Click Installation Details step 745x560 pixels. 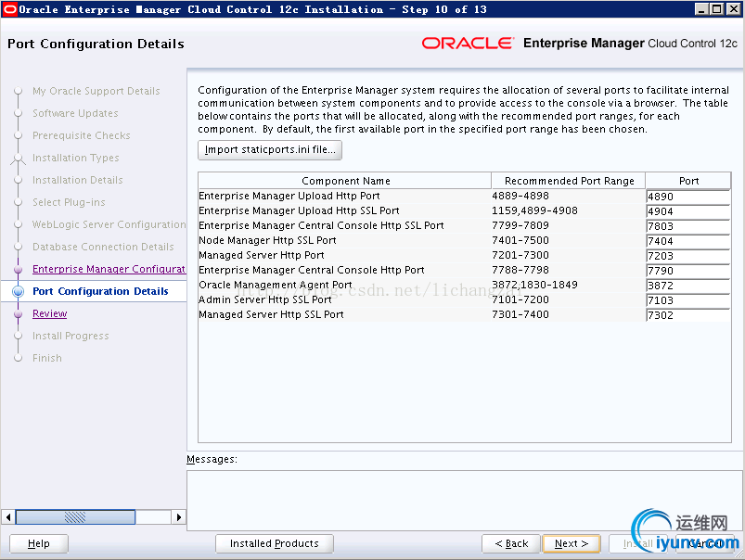tap(77, 180)
